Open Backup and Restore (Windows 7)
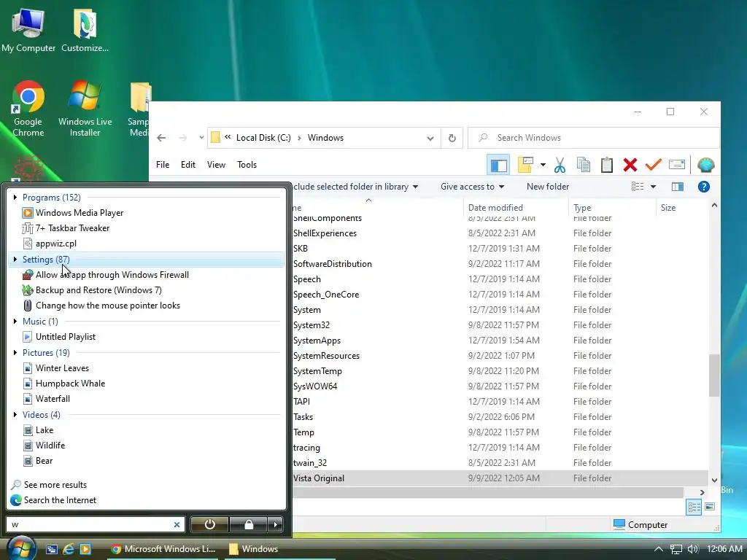 tap(98, 290)
